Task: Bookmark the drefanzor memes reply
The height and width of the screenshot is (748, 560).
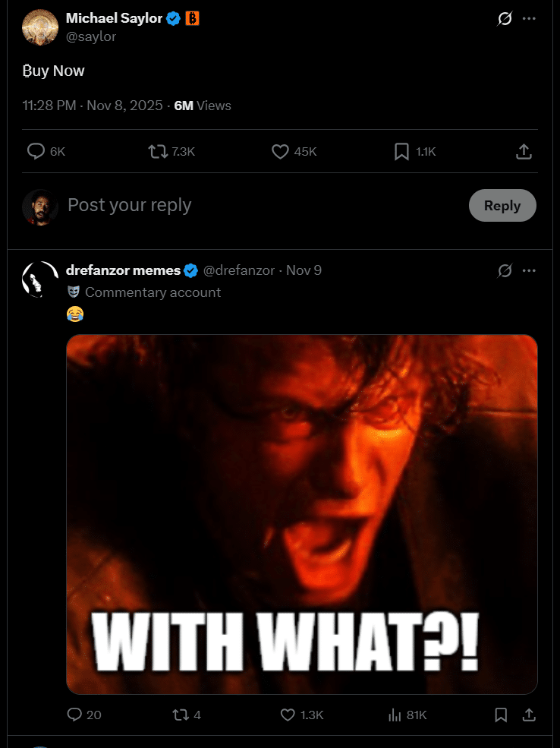Action: (x=501, y=715)
